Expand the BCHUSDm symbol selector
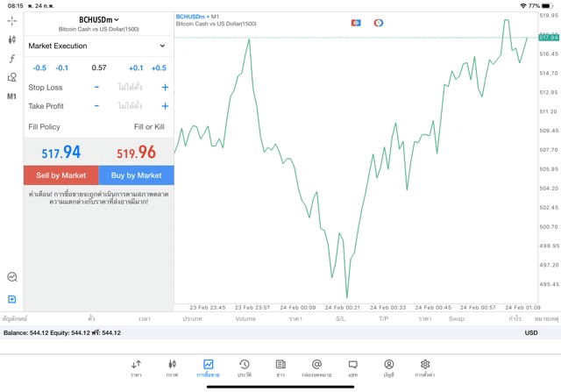This screenshot has height=392, width=561. click(x=98, y=19)
